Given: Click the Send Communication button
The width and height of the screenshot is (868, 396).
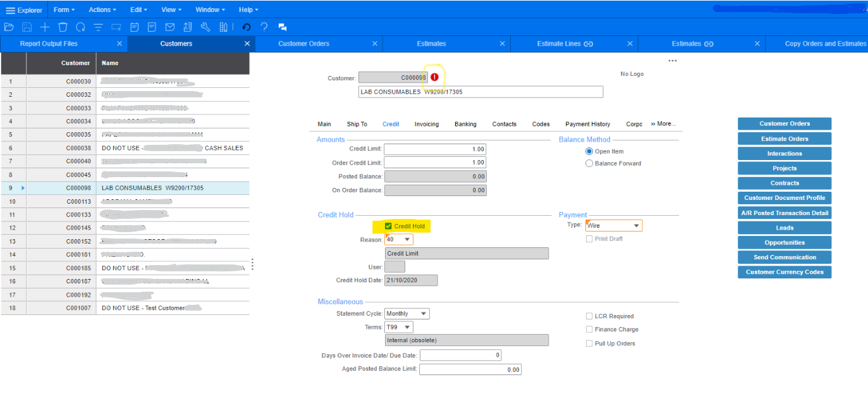Looking at the screenshot, I should (x=784, y=257).
